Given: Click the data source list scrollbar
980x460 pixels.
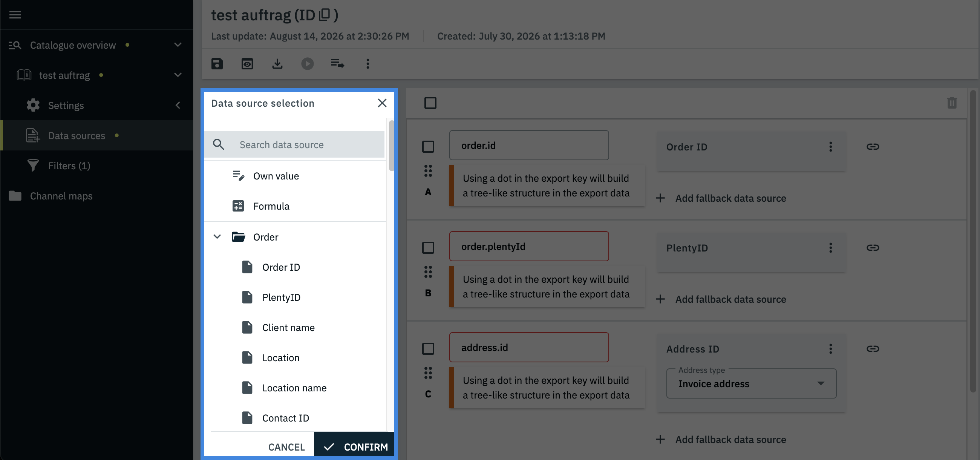Looking at the screenshot, I should pyautogui.click(x=391, y=146).
